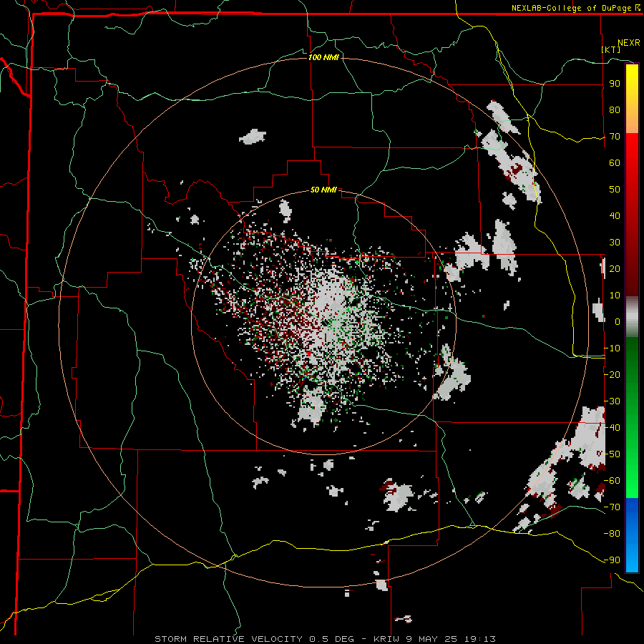Click the positive 50 scale label
Screen dimensions: 644x644
pos(615,190)
